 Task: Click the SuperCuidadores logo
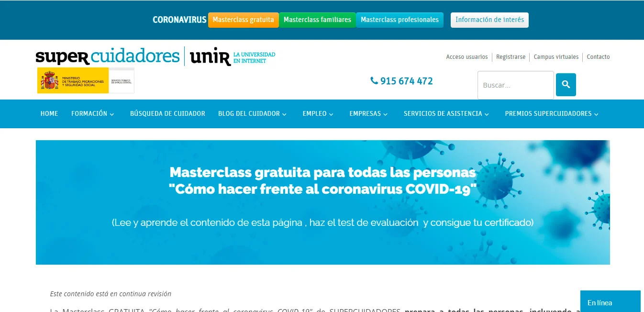coord(107,56)
